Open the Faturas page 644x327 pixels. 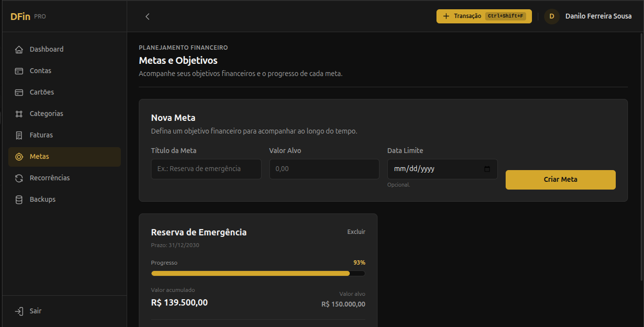pyautogui.click(x=64, y=135)
